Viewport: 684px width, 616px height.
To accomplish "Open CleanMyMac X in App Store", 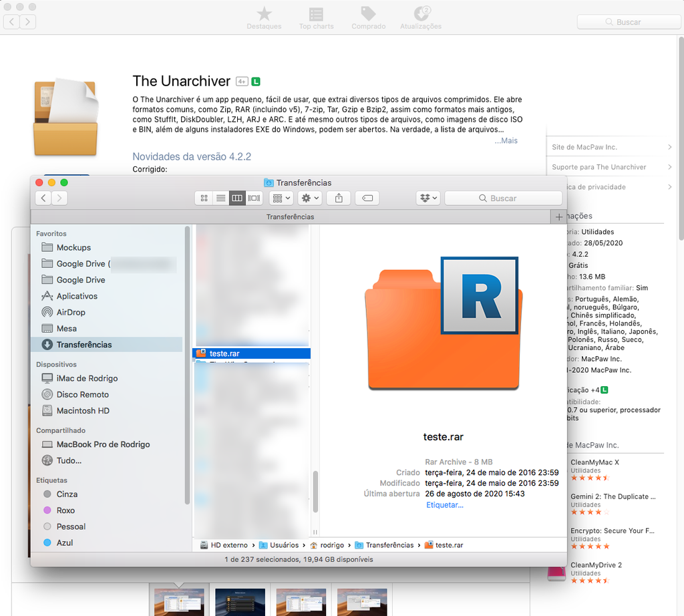I will [x=595, y=462].
